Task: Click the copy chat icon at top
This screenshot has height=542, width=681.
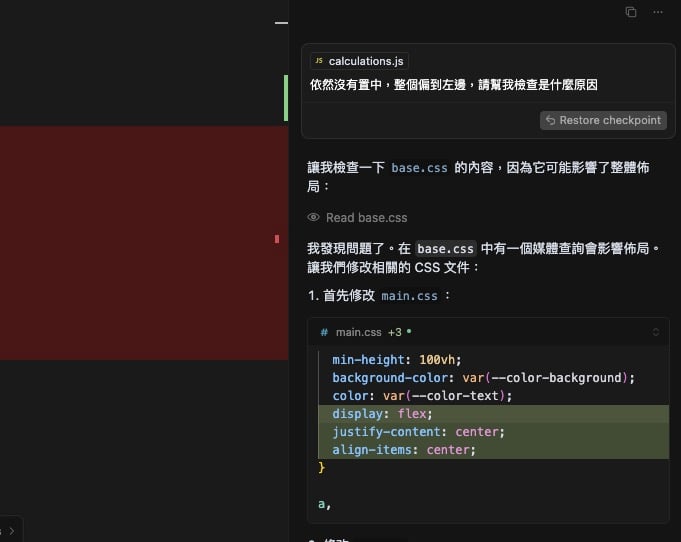Action: click(630, 12)
